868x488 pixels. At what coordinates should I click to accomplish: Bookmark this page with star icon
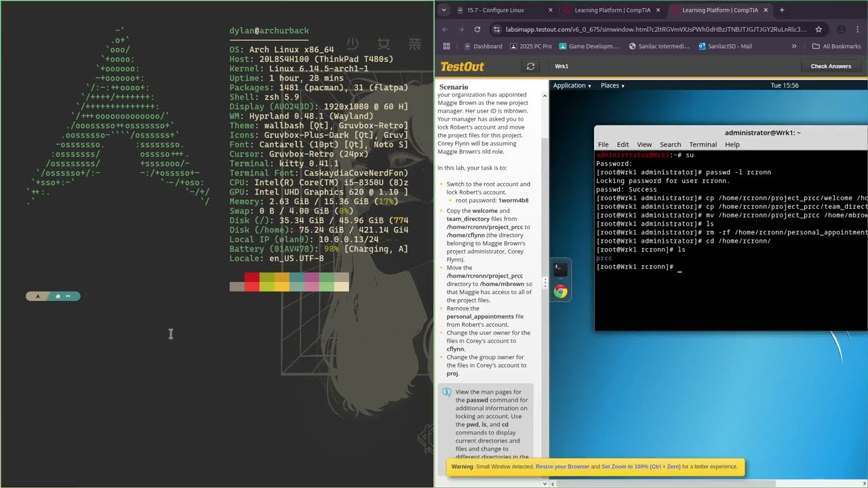(x=818, y=29)
